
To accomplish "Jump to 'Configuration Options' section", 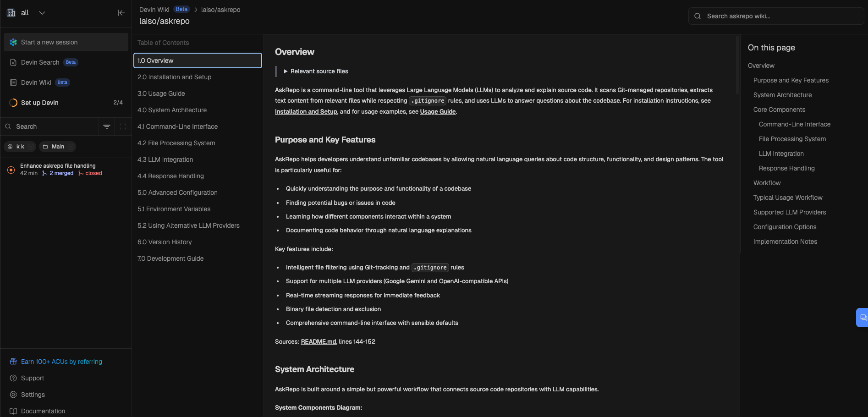I will [785, 227].
